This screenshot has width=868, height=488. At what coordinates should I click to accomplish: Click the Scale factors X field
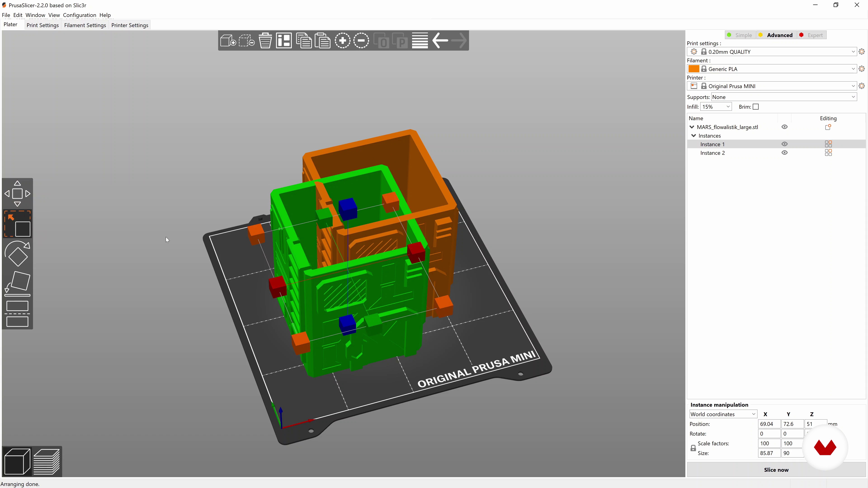769,443
